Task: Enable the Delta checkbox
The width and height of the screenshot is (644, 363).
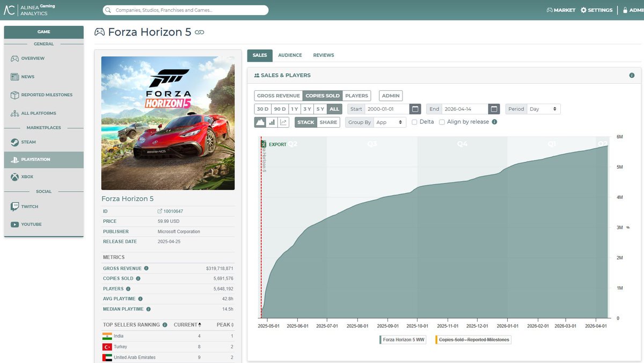Action: (414, 122)
